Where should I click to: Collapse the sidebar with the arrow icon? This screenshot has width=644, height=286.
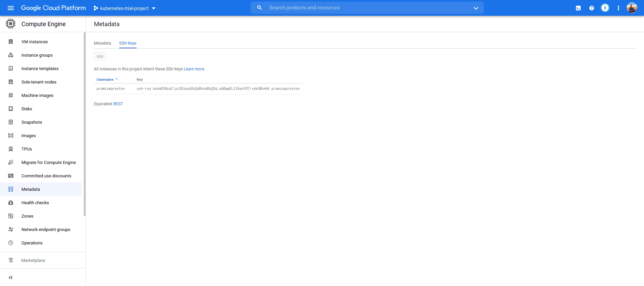(x=10, y=277)
